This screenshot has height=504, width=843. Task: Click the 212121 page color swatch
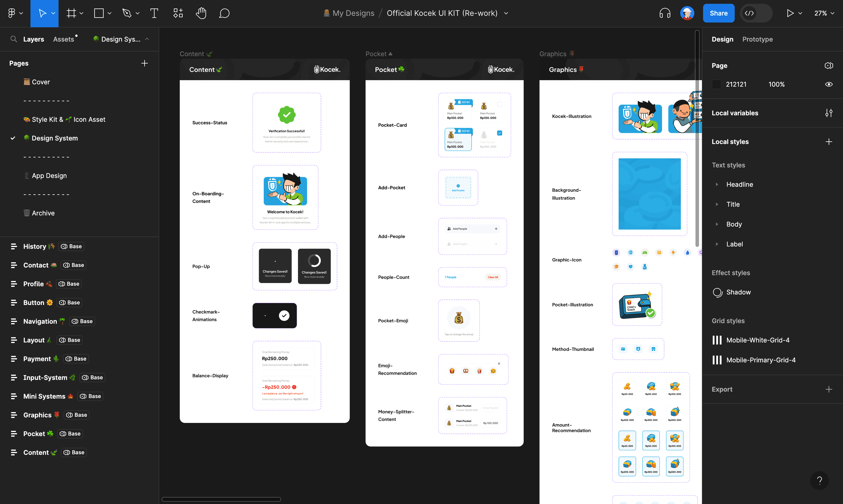tap(716, 84)
